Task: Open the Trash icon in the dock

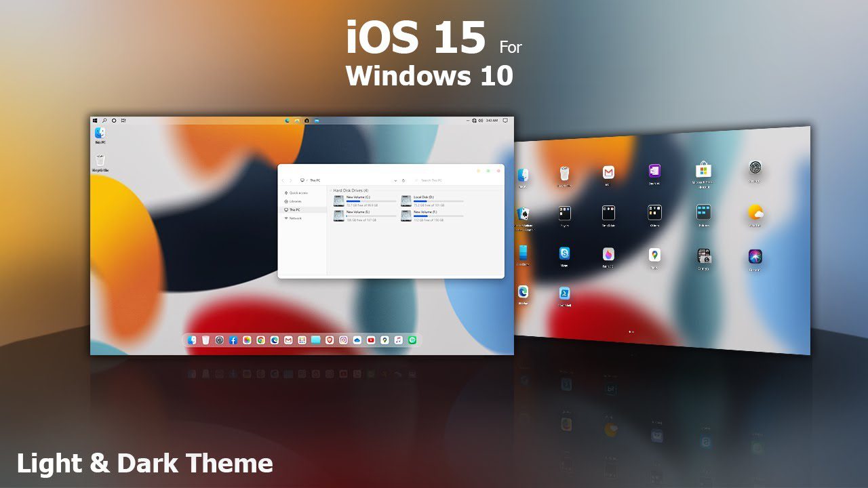Action: pos(205,340)
